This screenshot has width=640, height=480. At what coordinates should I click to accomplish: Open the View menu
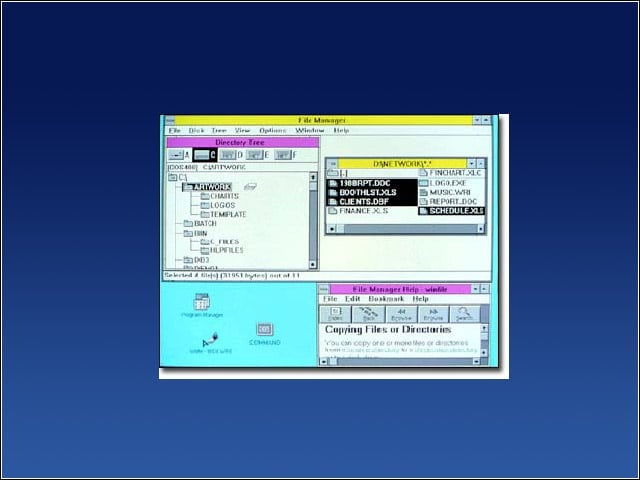tap(242, 131)
